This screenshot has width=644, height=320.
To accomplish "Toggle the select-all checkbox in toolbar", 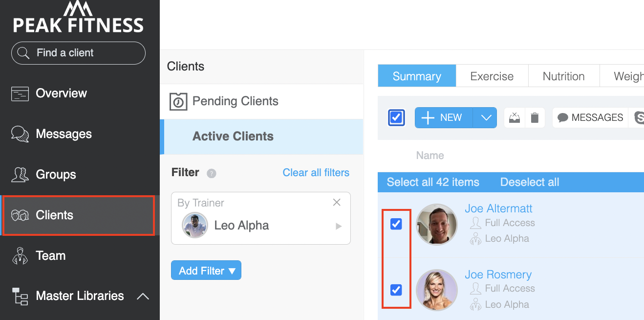I will click(396, 118).
